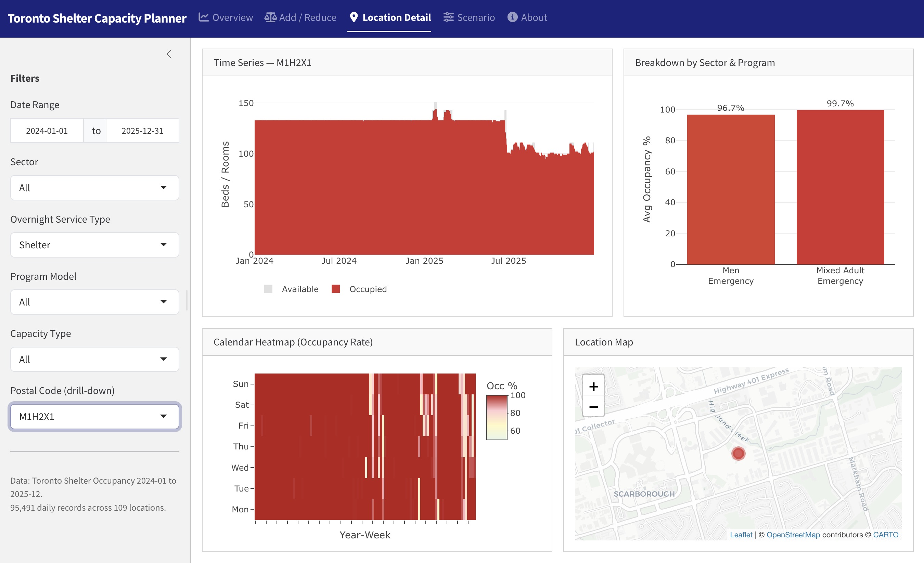Image resolution: width=924 pixels, height=563 pixels.
Task: Open the Leaflet link on the map
Action: coord(741,535)
